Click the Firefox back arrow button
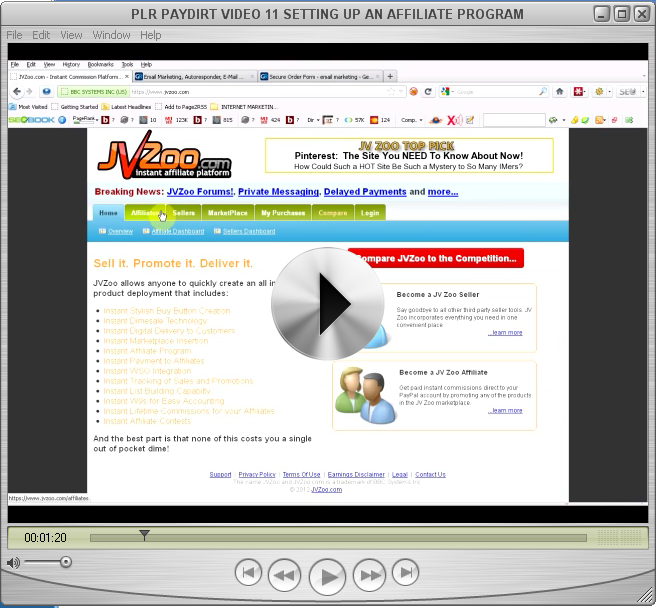The image size is (656, 608). click(x=17, y=91)
